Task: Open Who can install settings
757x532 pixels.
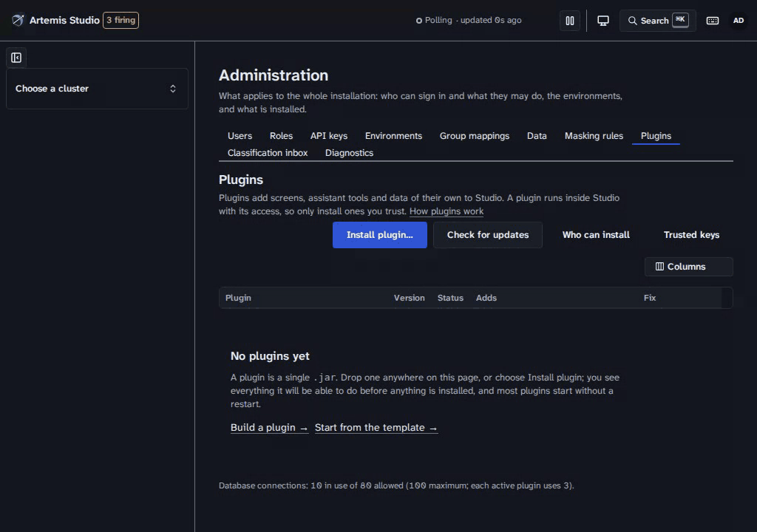Action: (596, 235)
